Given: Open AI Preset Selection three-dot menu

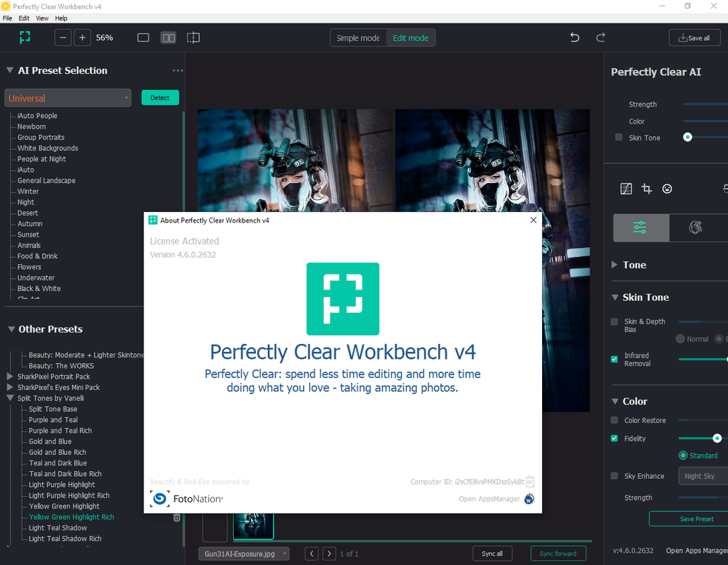Looking at the screenshot, I should pyautogui.click(x=177, y=71).
